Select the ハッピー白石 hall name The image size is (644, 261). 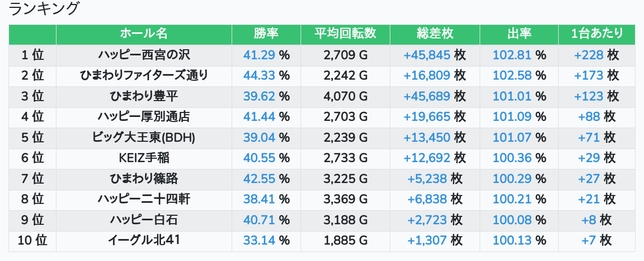143,220
